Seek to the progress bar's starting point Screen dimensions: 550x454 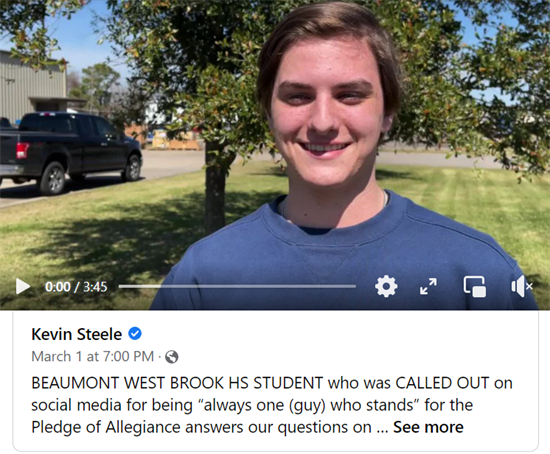120,286
